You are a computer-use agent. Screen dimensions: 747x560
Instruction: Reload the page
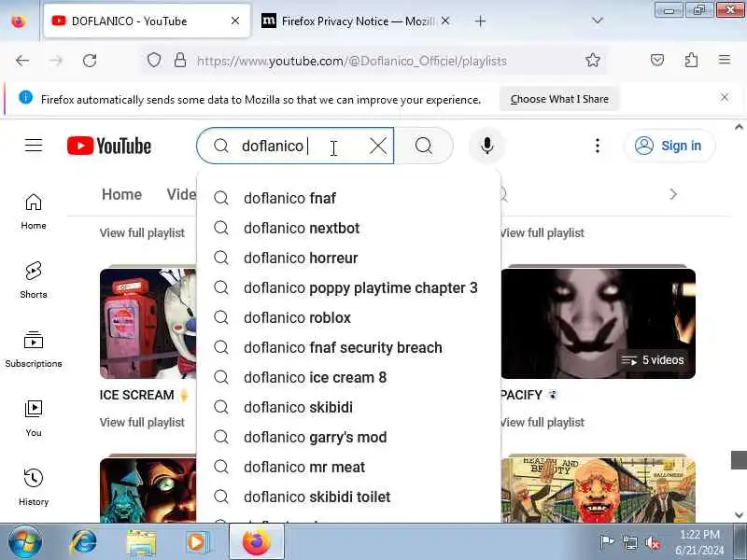[90, 61]
